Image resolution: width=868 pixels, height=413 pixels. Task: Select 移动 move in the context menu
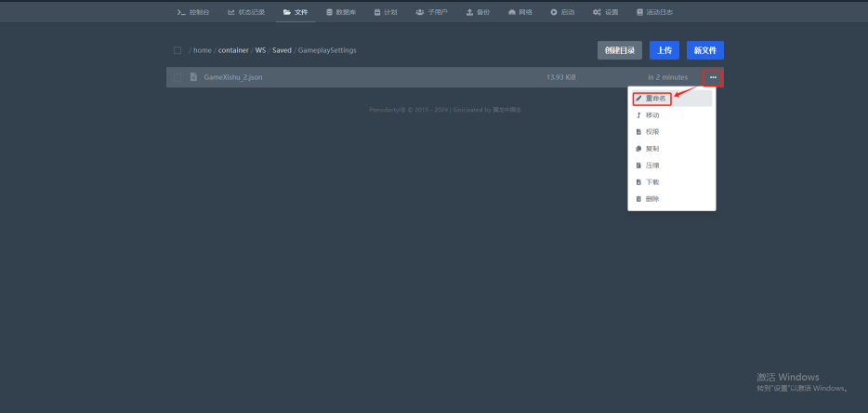click(x=672, y=115)
